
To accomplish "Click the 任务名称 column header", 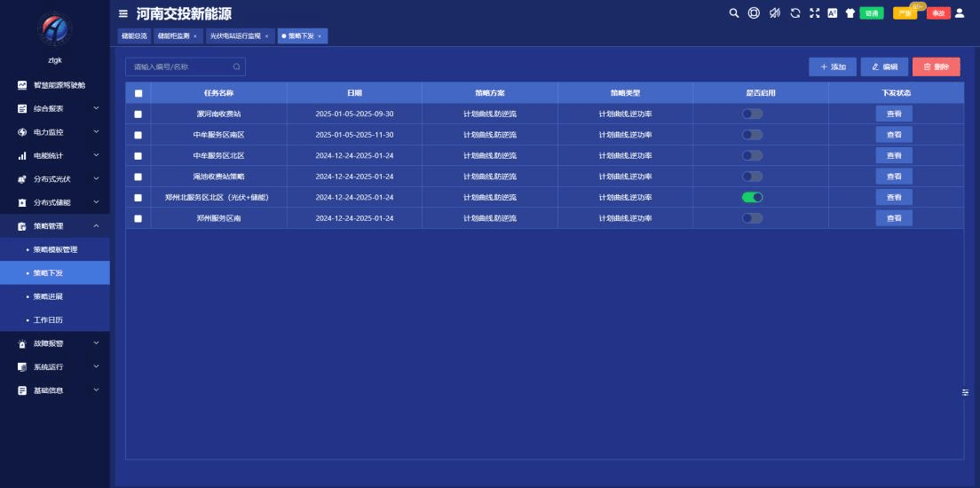I will click(218, 93).
